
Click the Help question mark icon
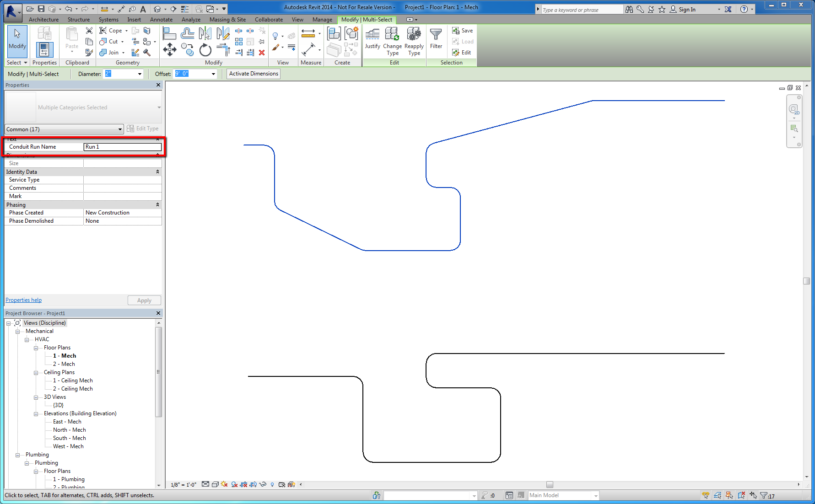(744, 9)
